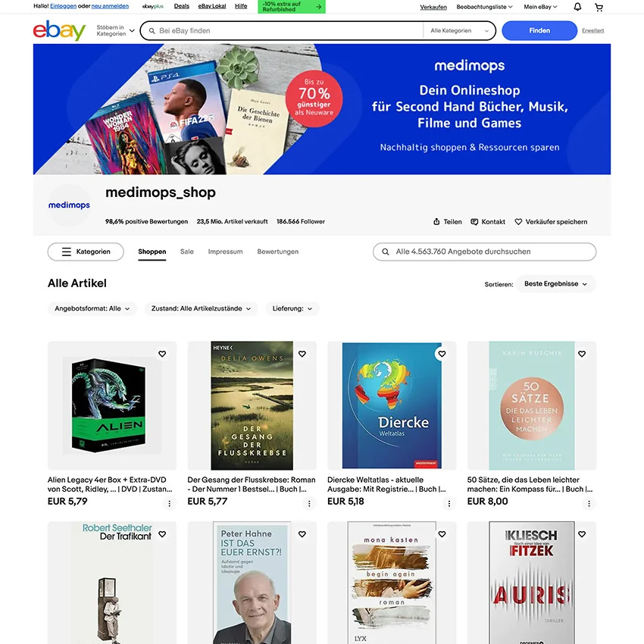Open the Alle Kategorien search dropdown
Image resolution: width=644 pixels, height=644 pixels.
pos(459,31)
